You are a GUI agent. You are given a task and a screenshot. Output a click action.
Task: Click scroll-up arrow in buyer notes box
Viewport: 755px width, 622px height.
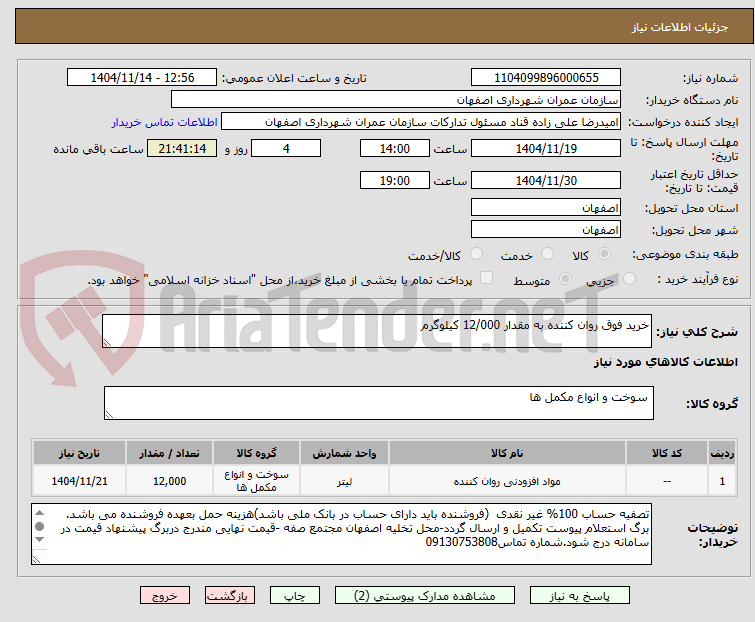(39, 513)
